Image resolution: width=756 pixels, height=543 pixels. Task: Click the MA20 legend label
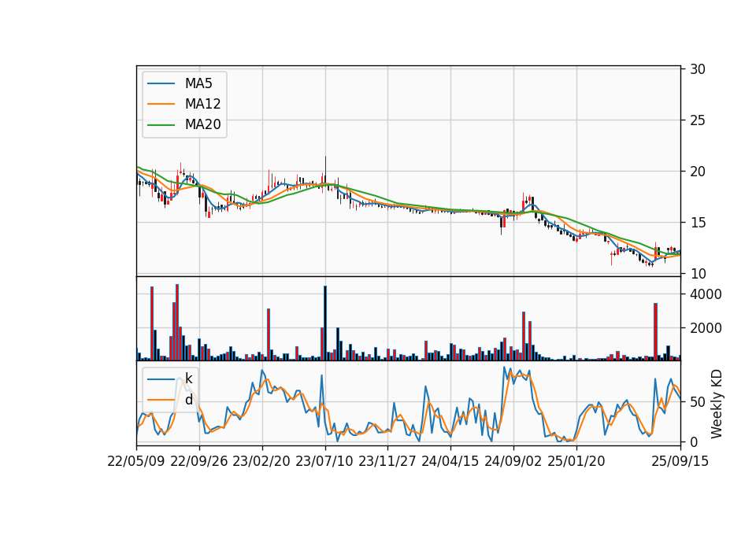pyautogui.click(x=202, y=124)
